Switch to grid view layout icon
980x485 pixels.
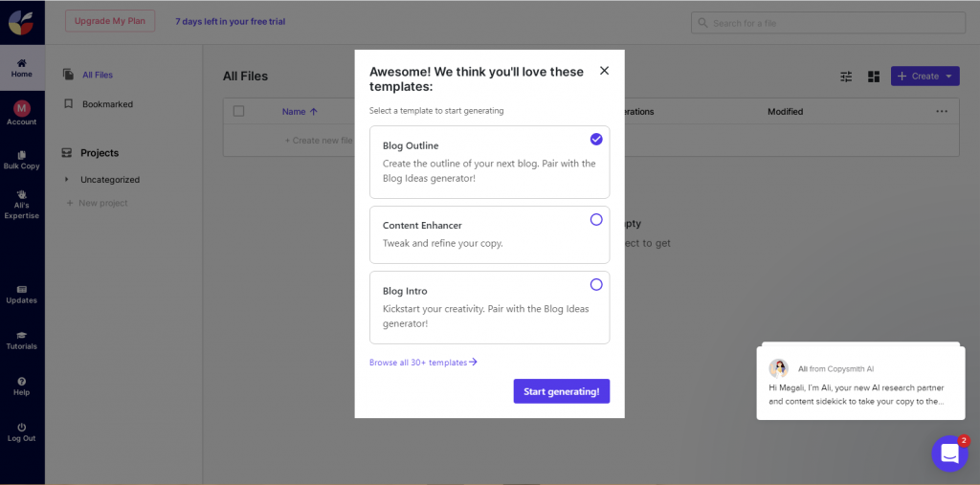(x=874, y=77)
